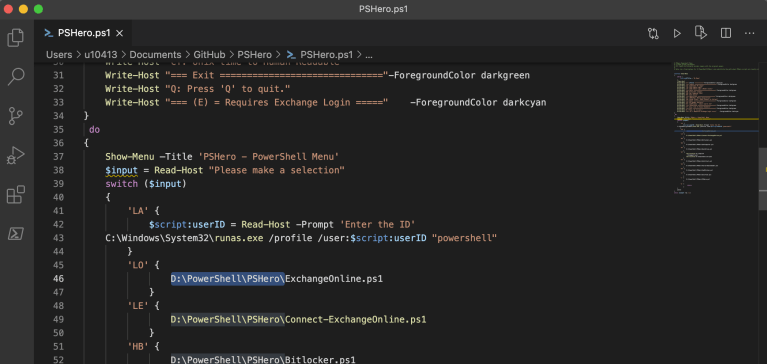Screen dimensions: 767x364
Task: Open Source Control view in activity bar
Action: pyautogui.click(x=16, y=116)
